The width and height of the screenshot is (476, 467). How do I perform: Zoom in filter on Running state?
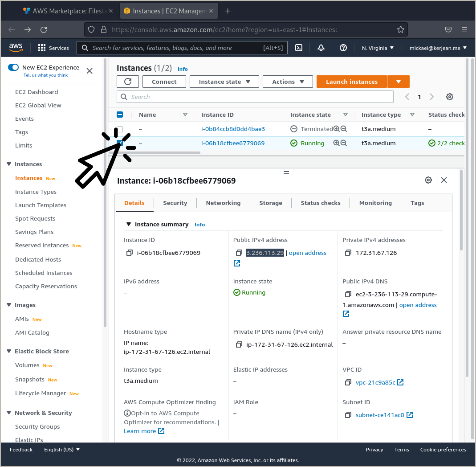pyautogui.click(x=336, y=143)
